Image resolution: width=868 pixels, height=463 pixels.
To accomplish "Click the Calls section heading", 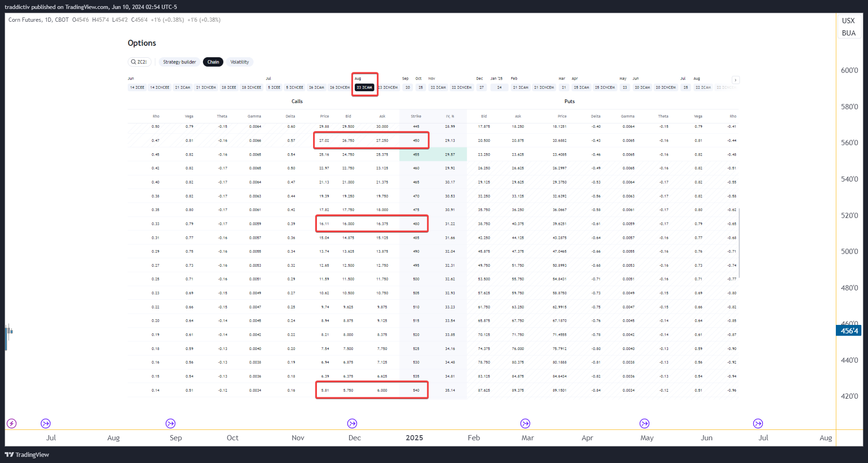I will click(297, 102).
